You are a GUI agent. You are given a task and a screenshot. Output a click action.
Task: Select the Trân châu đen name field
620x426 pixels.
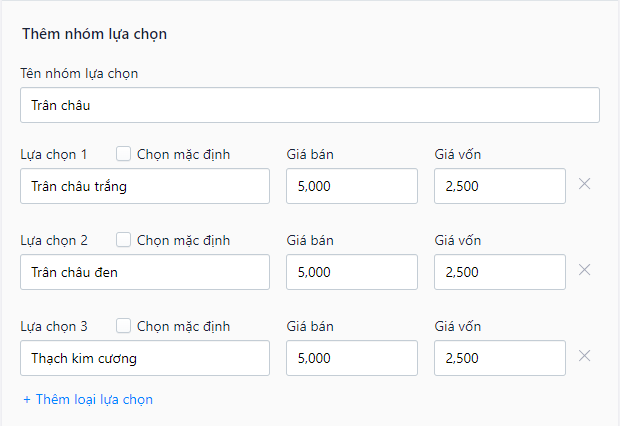point(144,272)
